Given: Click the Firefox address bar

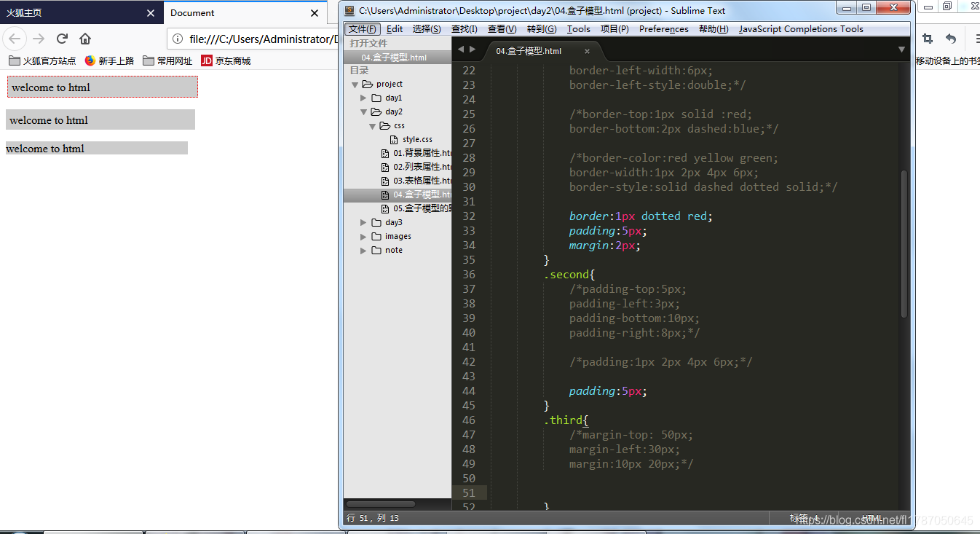Looking at the screenshot, I should point(255,39).
